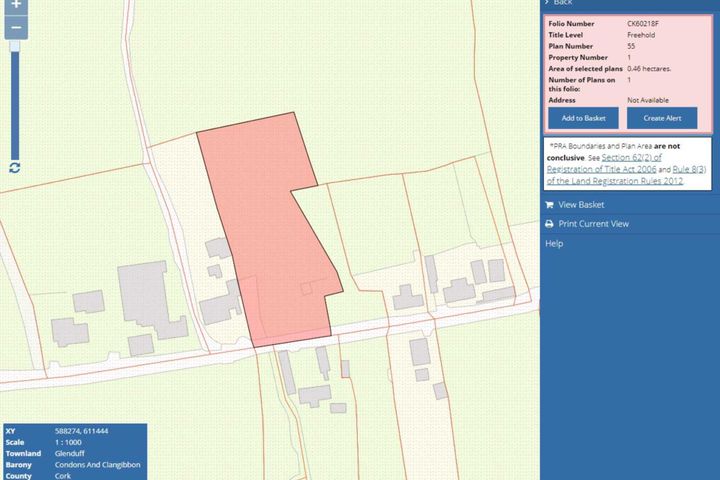Image resolution: width=720 pixels, height=480 pixels.
Task: Go Back using the top panel link
Action: click(562, 3)
